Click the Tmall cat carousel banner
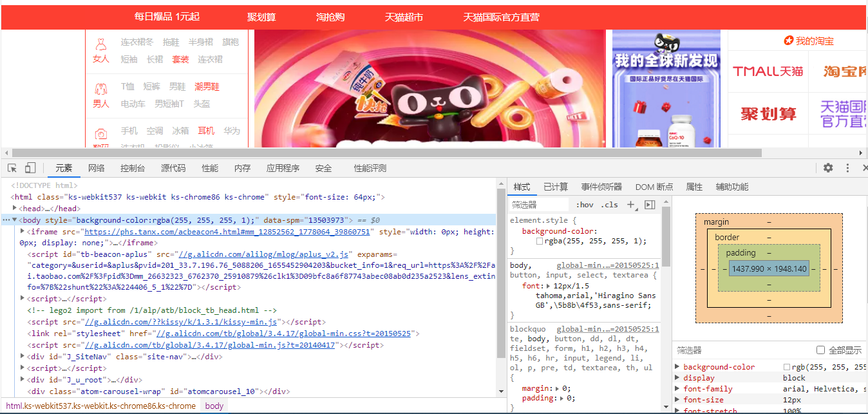868x414 pixels. (x=430, y=89)
